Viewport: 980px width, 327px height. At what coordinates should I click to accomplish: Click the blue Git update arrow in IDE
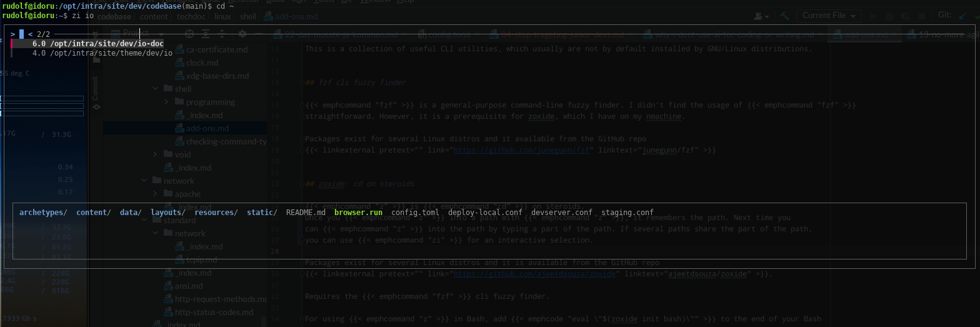tap(962, 16)
